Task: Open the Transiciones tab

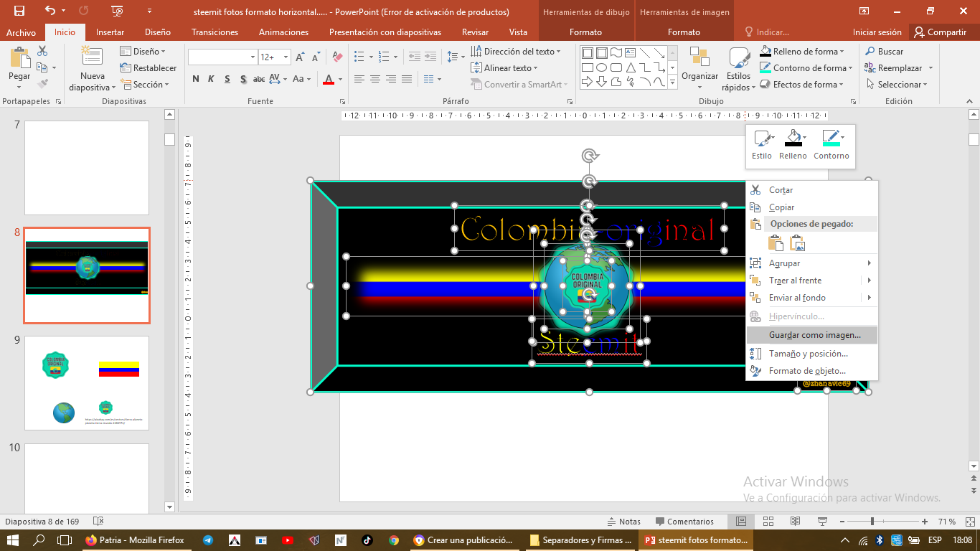Action: [x=215, y=32]
